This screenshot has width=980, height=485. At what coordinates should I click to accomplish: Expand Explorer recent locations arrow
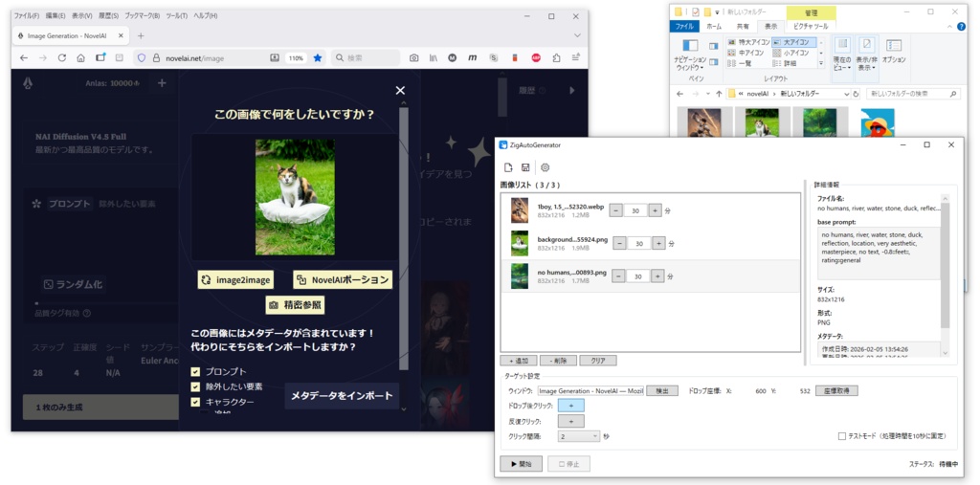pos(708,94)
